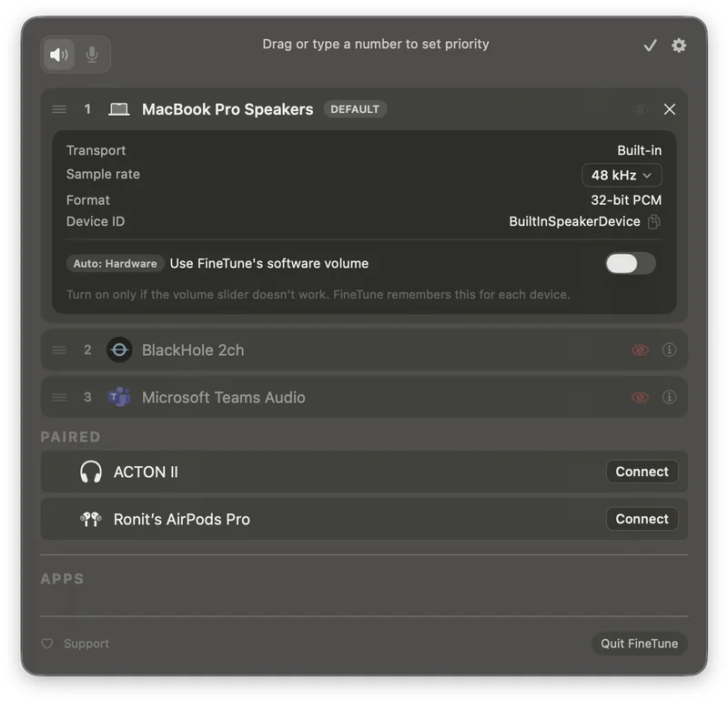Close the MacBook Pro Speakers details panel

click(670, 109)
